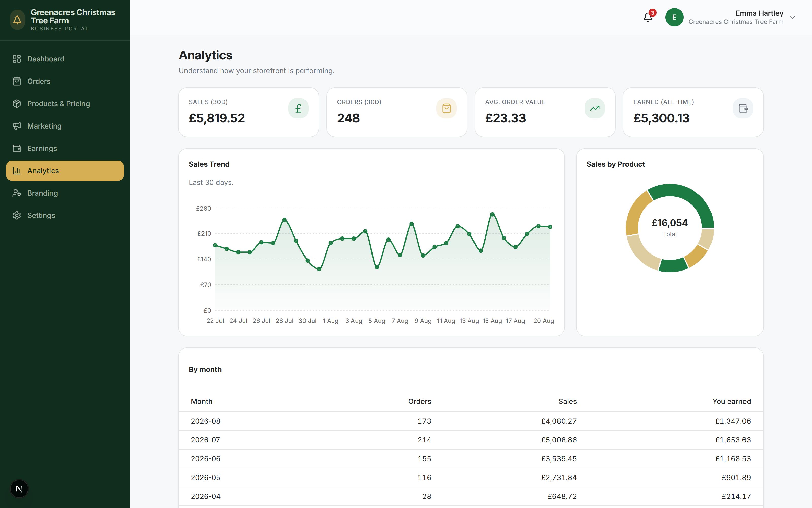Click the £280 y-axis label
This screenshot has width=812, height=508.
204,208
